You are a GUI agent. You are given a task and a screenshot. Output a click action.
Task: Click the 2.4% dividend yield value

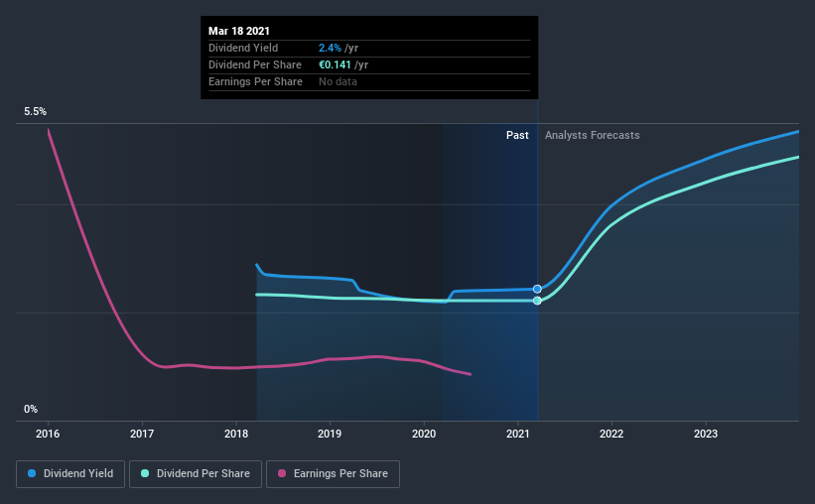pos(330,48)
